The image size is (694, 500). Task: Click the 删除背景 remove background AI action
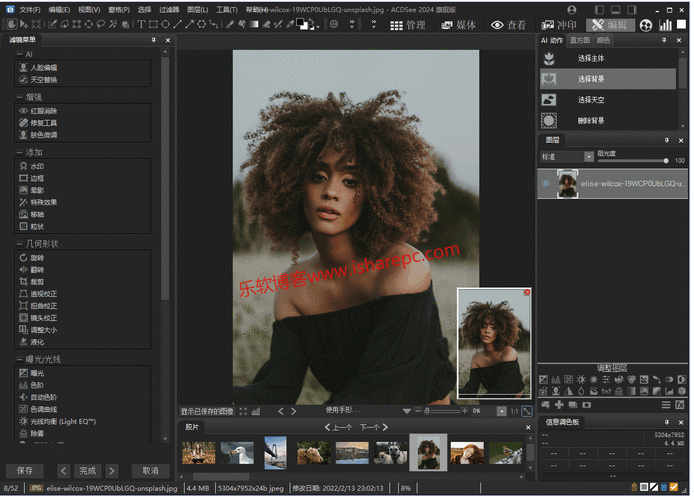[590, 121]
